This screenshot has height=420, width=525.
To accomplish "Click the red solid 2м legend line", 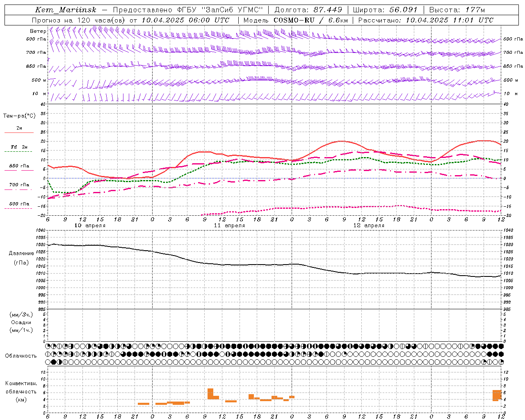I will pyautogui.click(x=19, y=133).
